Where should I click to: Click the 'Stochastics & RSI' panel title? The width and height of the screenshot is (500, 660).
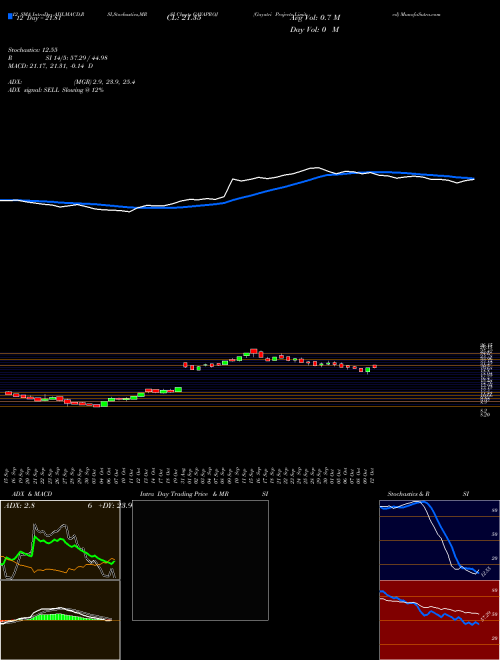[428, 494]
